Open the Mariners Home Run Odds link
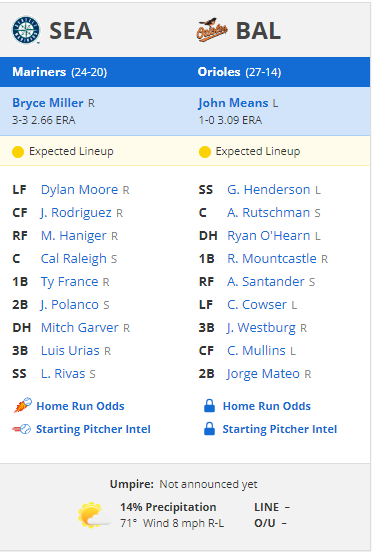This screenshot has height=552, width=372. (80, 406)
